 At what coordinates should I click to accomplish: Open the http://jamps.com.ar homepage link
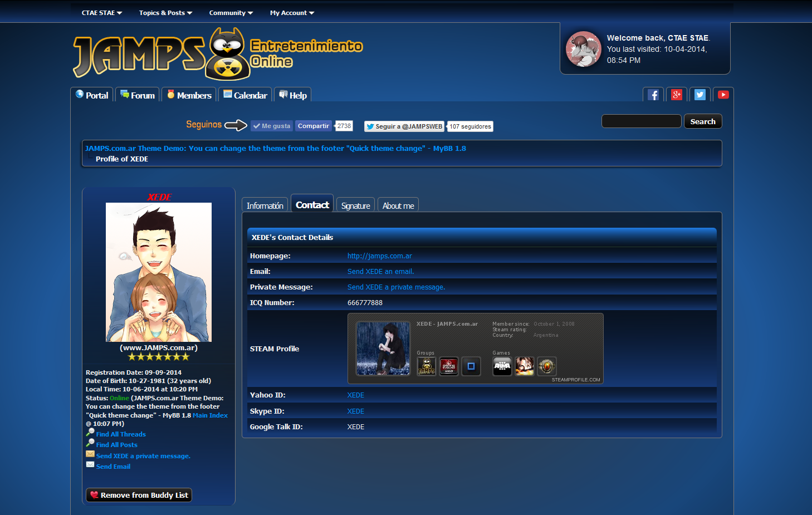[380, 256]
